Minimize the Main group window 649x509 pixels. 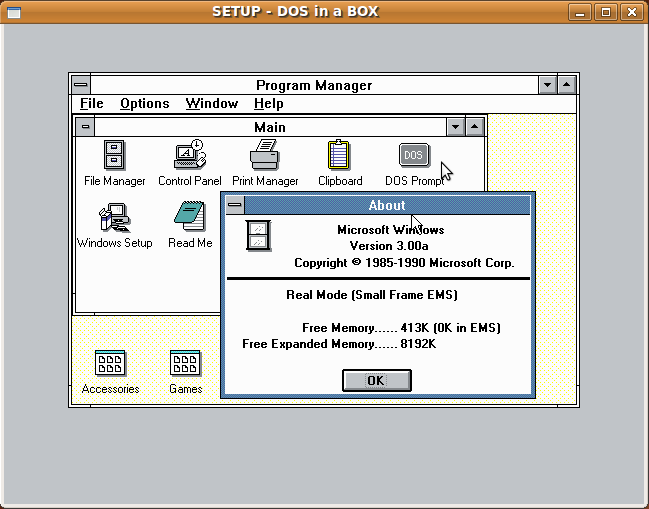click(455, 127)
